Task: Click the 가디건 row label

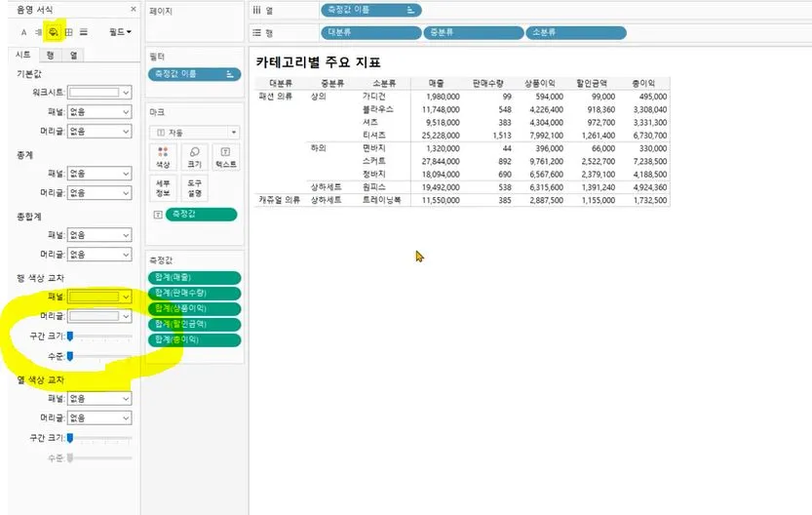Action: point(374,97)
